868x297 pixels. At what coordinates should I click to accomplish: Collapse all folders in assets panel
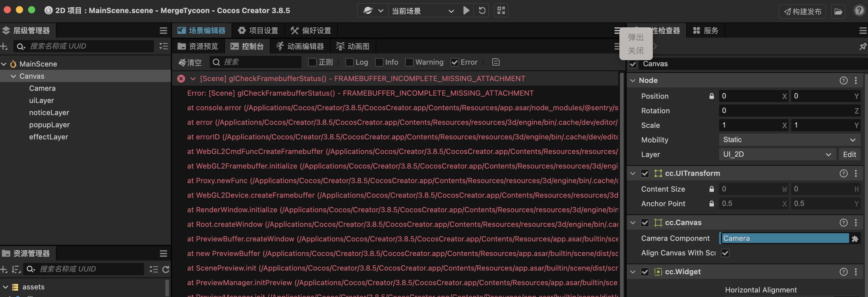click(154, 269)
